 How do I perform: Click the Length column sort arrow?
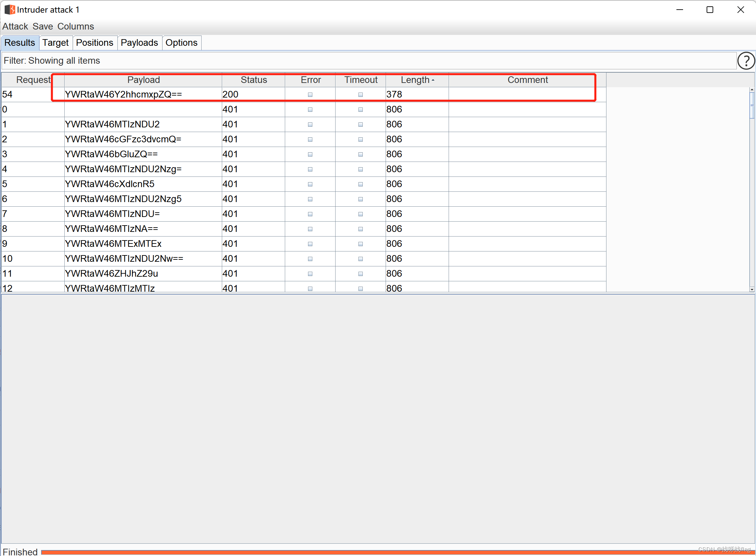(433, 80)
